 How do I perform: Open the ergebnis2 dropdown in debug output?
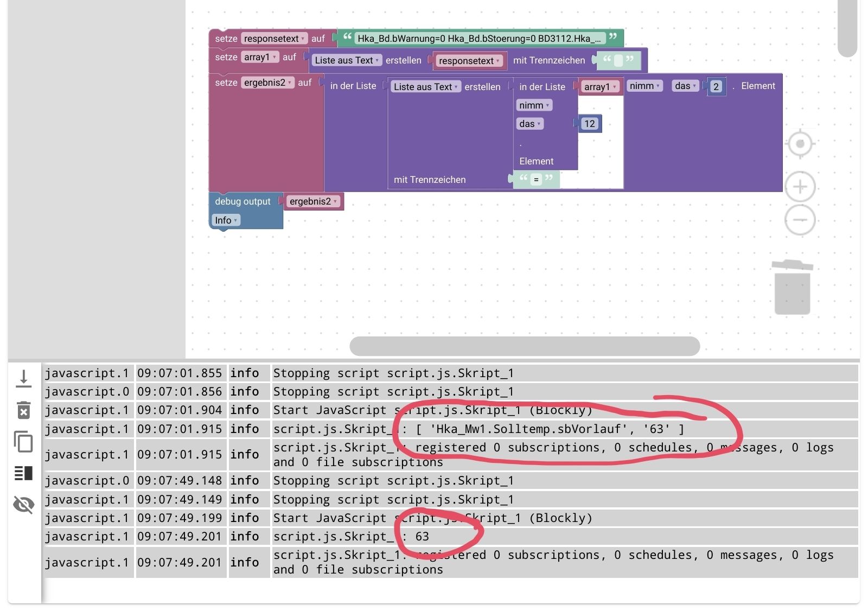click(x=314, y=201)
